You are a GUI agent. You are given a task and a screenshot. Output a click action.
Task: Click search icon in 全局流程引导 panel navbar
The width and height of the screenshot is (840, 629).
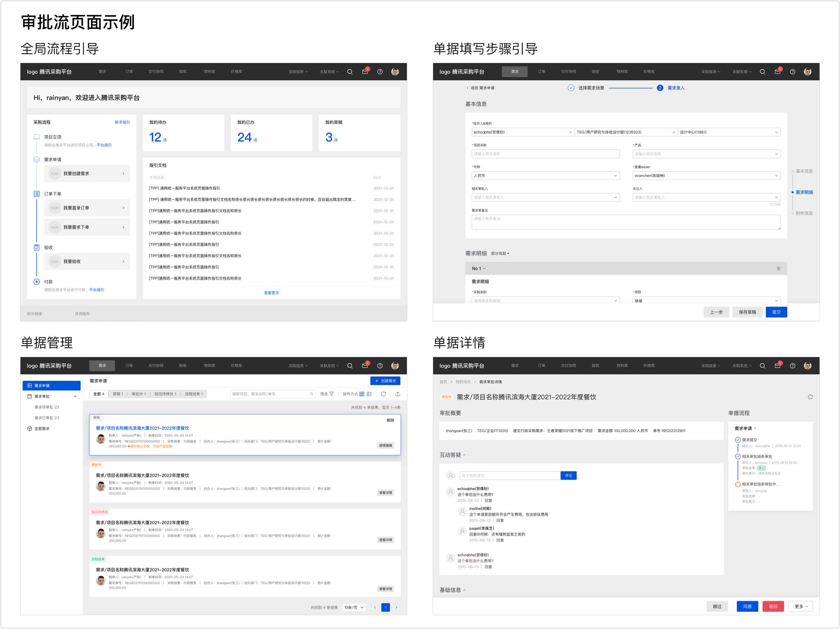point(350,72)
